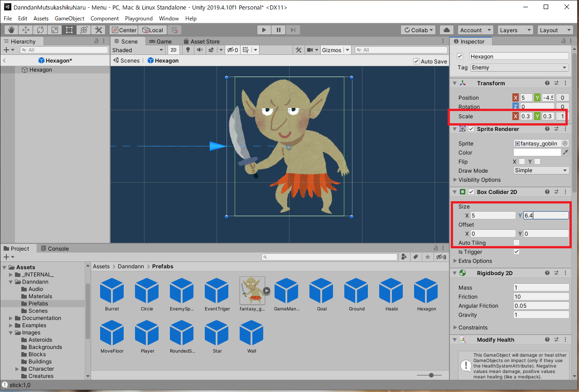
Task: Toggle scene lighting bulb icon
Action: point(188,50)
